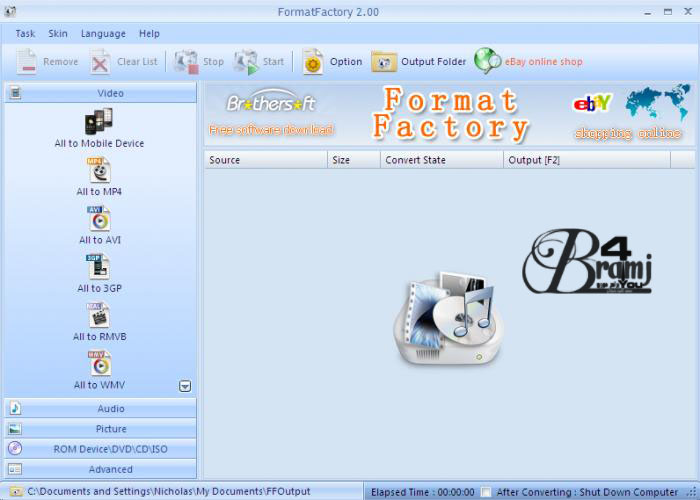Click the Clear List red X icon

pyautogui.click(x=100, y=62)
